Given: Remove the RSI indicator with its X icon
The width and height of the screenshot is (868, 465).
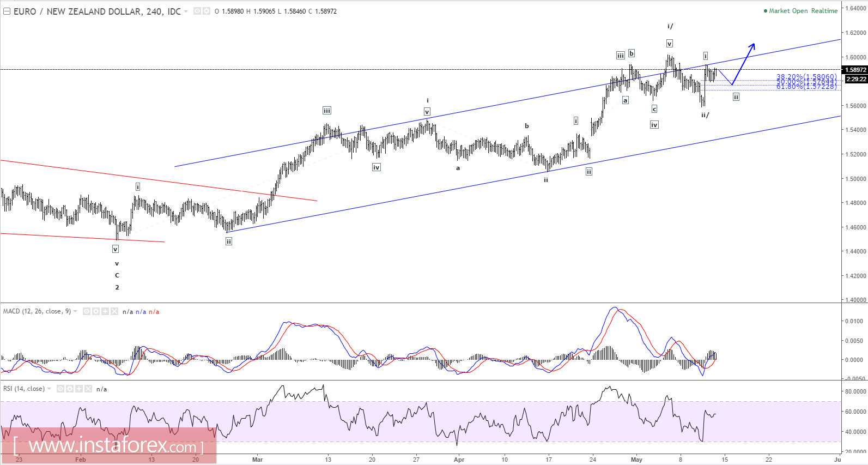Looking at the screenshot, I should [x=88, y=389].
